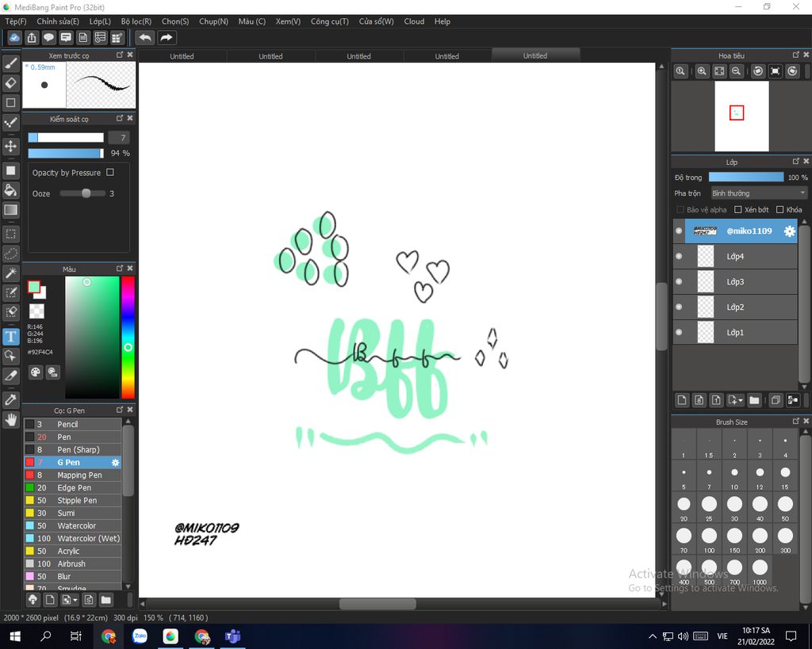
Task: Select the Gradient tool
Action: tap(10, 210)
